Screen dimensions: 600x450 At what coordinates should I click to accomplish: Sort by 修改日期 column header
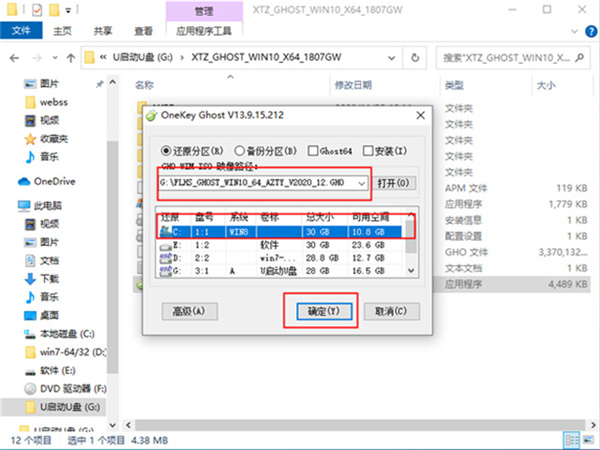(x=353, y=85)
